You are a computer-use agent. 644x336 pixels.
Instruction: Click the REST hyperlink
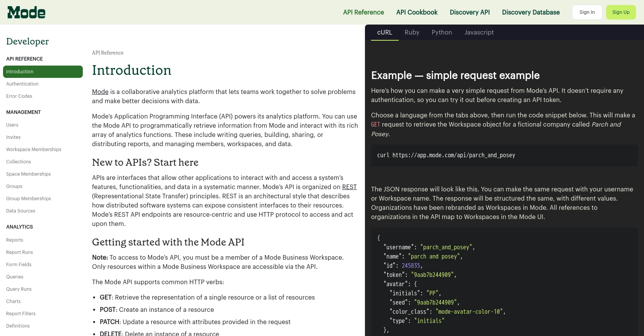click(x=349, y=187)
